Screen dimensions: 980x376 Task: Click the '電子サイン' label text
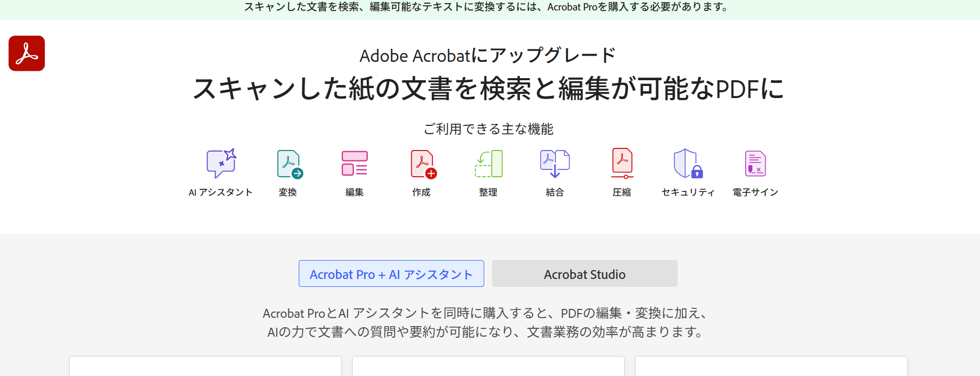755,192
